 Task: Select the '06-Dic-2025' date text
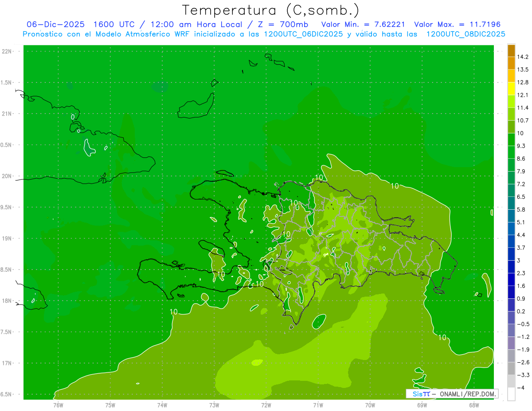click(x=55, y=24)
